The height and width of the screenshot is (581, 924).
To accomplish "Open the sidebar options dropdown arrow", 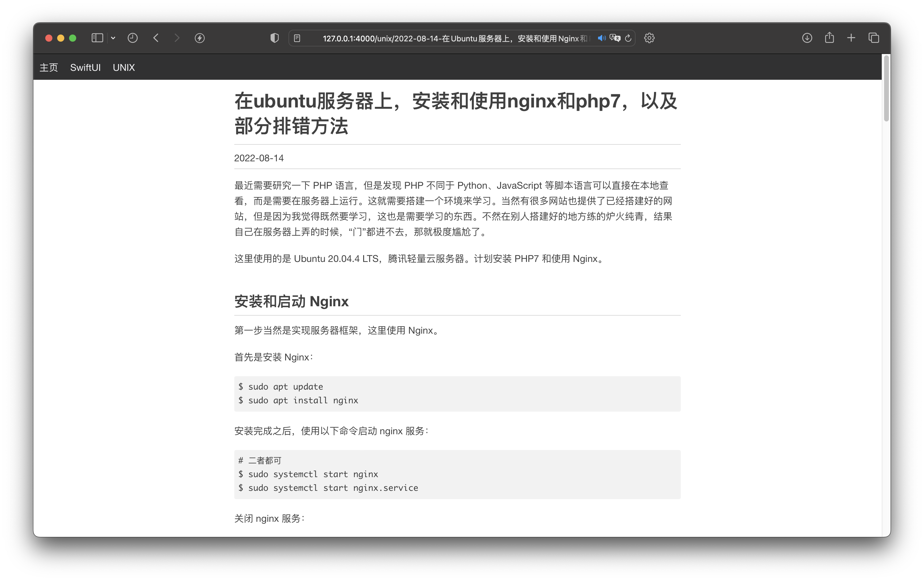I will (x=113, y=38).
